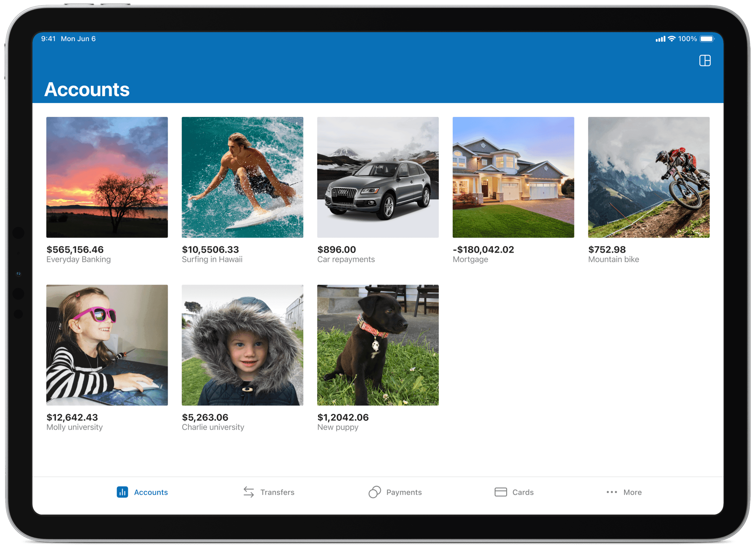Select the -$180,042.02 balance text

pos(483,250)
